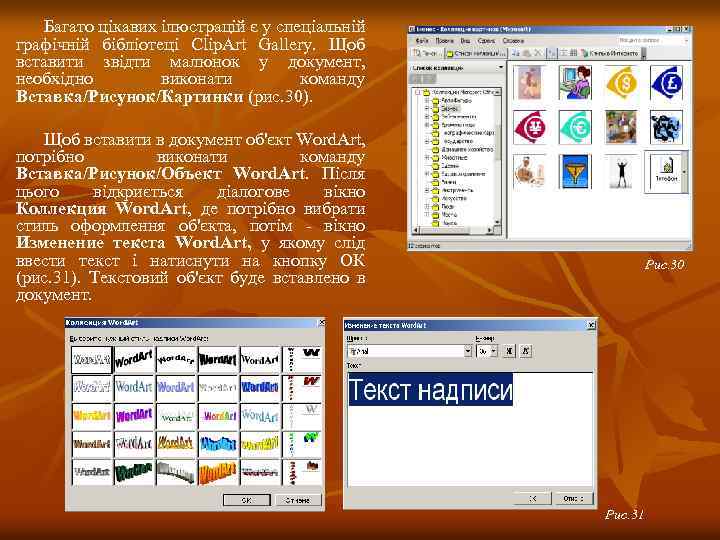Image resolution: width=720 pixels, height=540 pixels.
Task: Select the list view icon
Action: pos(563,53)
